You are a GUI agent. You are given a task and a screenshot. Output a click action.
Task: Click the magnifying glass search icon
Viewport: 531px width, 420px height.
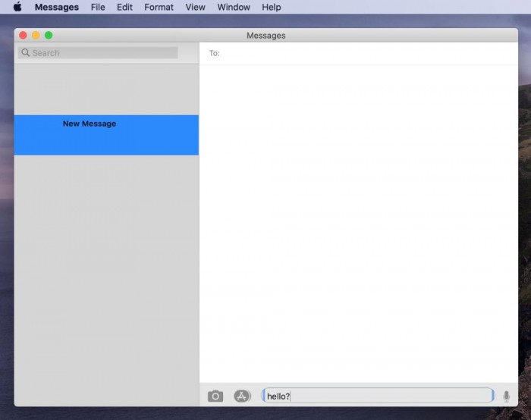tap(25, 52)
